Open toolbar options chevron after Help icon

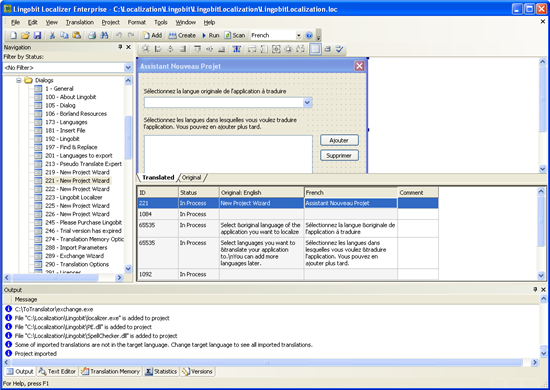(x=318, y=36)
